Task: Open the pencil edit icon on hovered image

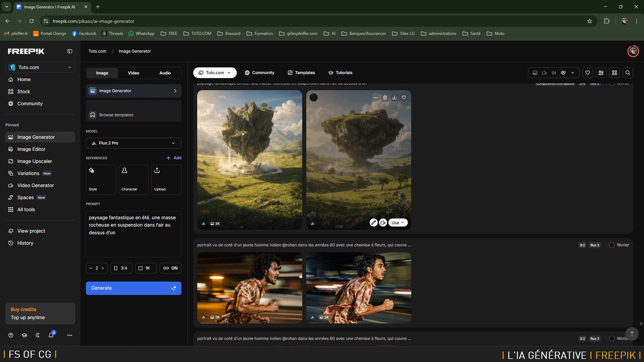Action: coord(373,223)
